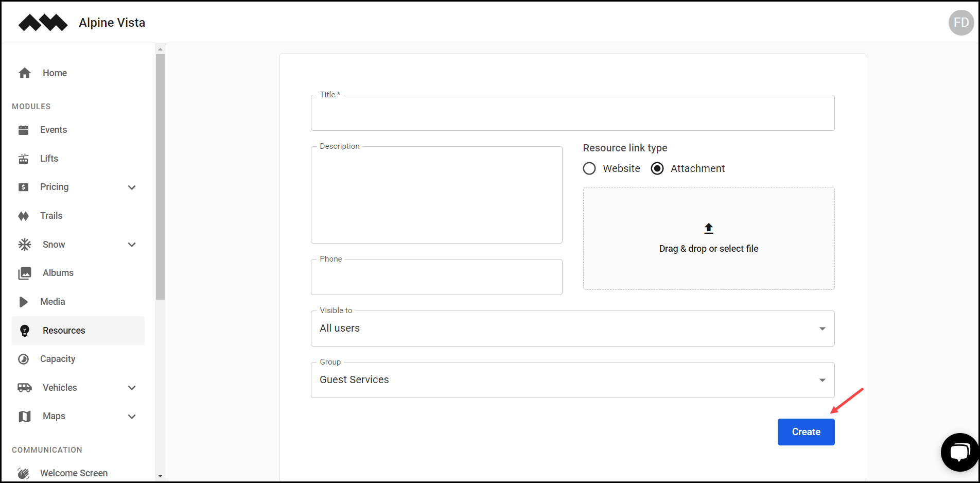Open the chat bubble widget
This screenshot has width=980, height=483.
pyautogui.click(x=960, y=452)
